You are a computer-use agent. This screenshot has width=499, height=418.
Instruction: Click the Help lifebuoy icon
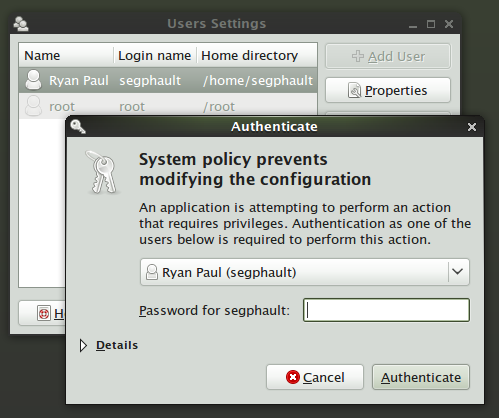click(44, 313)
